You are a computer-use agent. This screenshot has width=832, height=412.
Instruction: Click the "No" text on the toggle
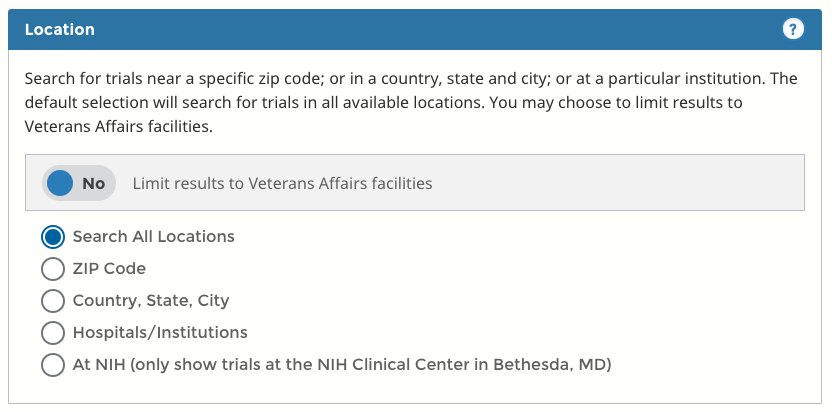point(94,183)
